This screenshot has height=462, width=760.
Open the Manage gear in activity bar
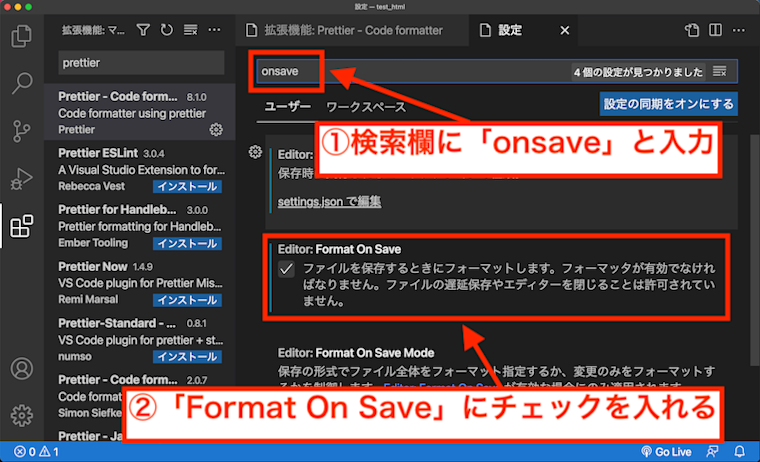click(x=21, y=415)
